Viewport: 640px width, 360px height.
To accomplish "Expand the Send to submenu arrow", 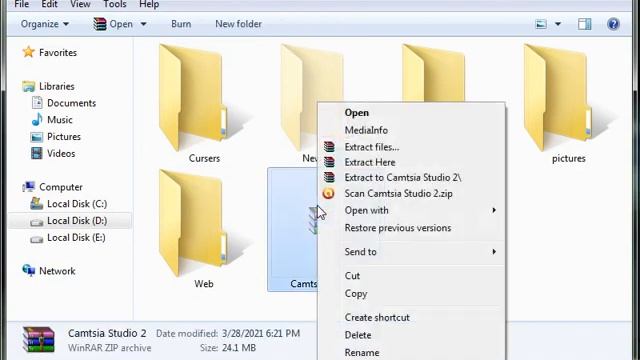I will pos(494,252).
